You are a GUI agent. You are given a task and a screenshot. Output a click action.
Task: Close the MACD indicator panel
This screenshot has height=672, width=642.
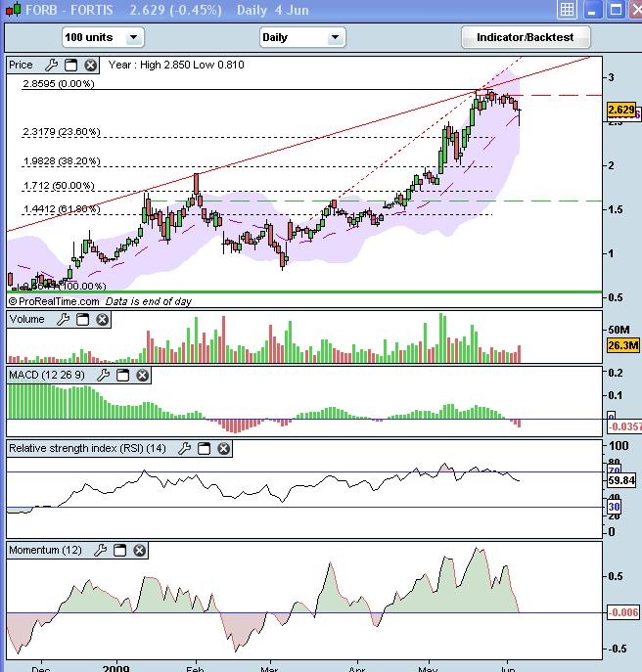pyautogui.click(x=142, y=376)
